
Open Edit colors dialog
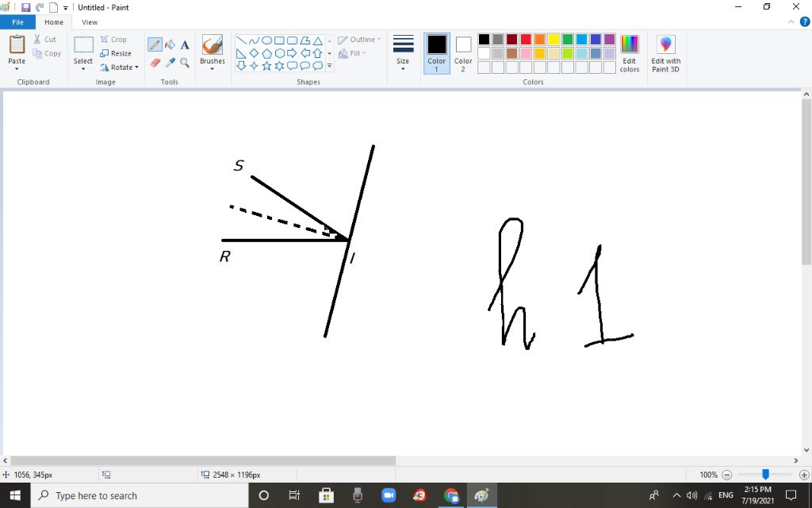[x=629, y=53]
